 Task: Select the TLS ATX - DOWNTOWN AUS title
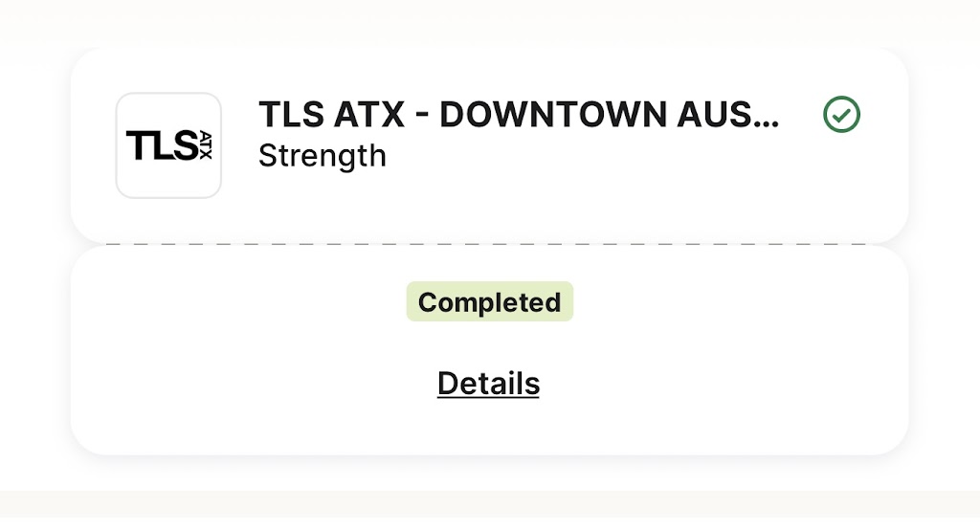518,116
